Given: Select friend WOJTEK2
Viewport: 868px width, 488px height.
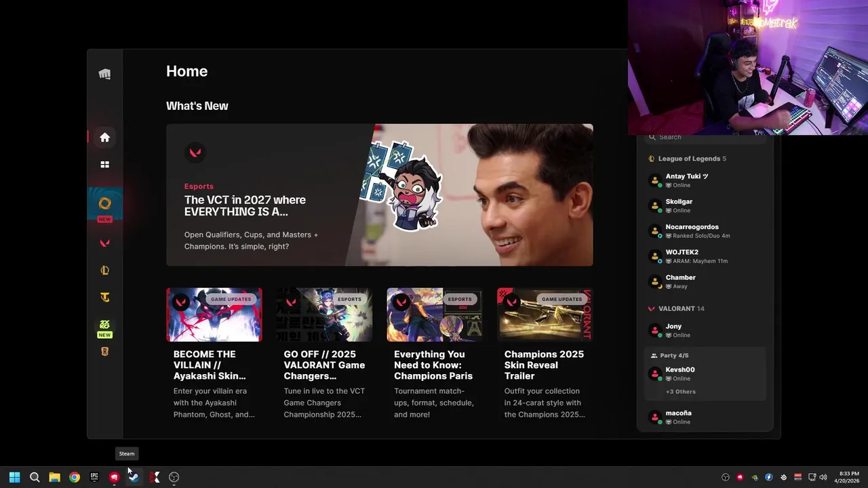Looking at the screenshot, I should 705,256.
